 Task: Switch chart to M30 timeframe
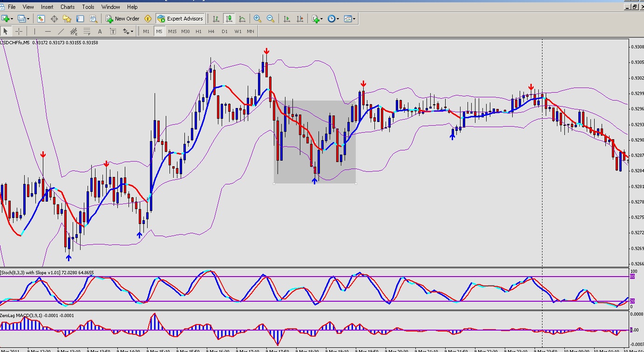tap(185, 32)
